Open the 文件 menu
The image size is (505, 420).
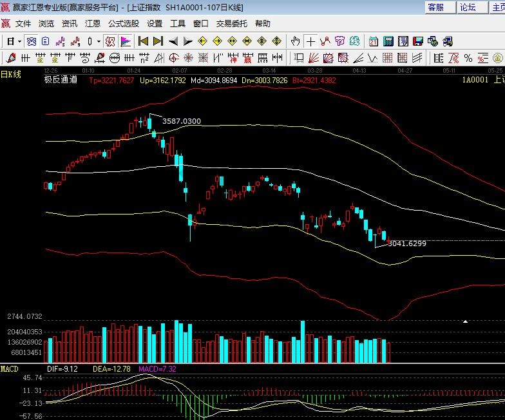coord(23,24)
